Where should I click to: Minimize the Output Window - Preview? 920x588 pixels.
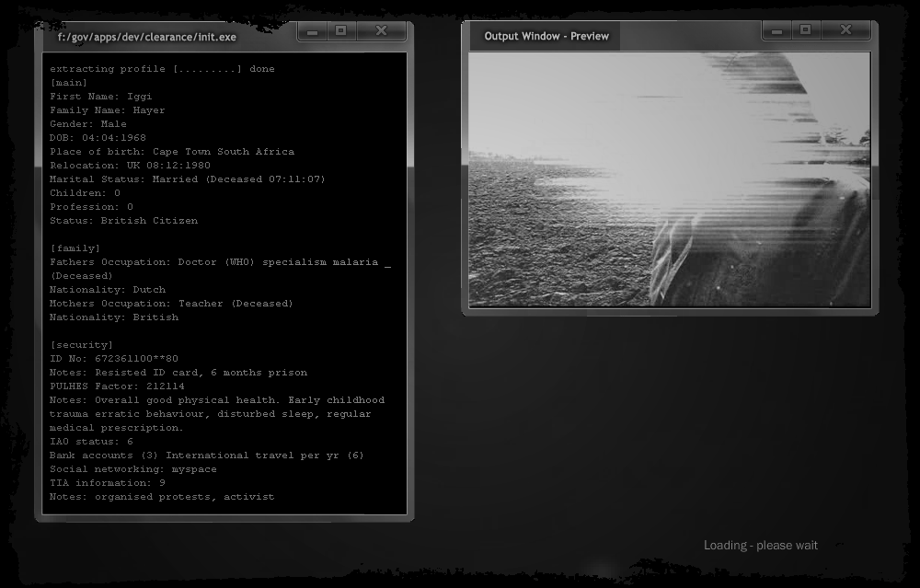[x=776, y=30]
